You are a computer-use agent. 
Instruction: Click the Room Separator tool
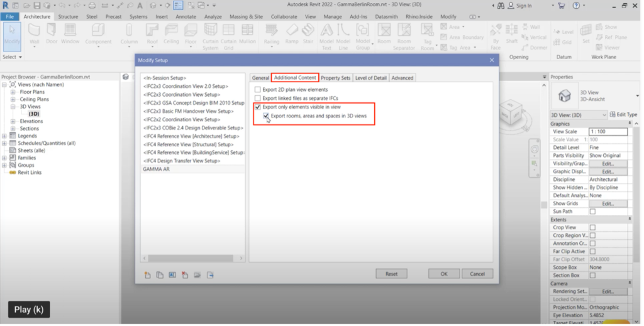(x=404, y=36)
